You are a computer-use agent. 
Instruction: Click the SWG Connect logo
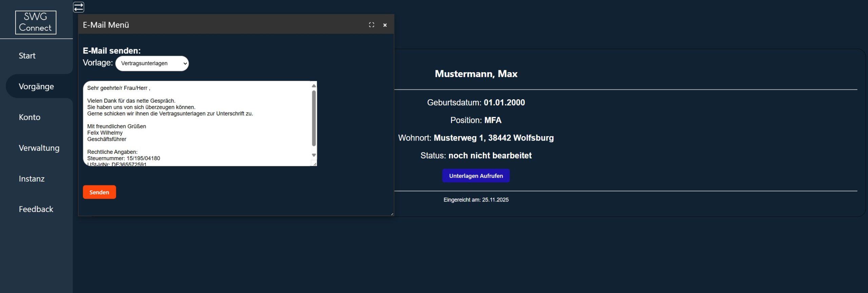point(36,22)
